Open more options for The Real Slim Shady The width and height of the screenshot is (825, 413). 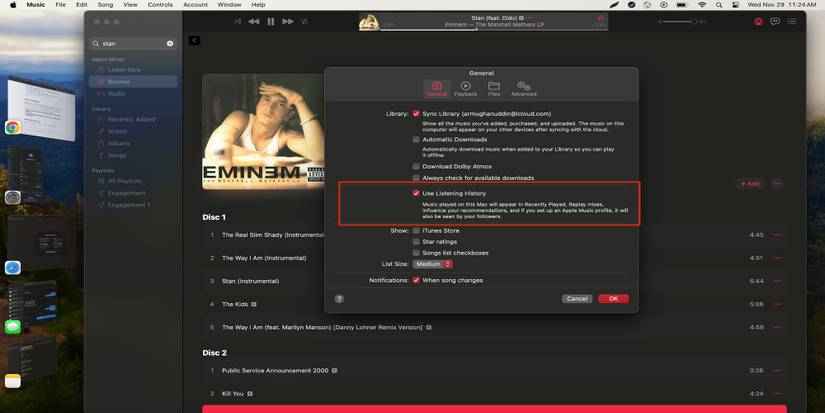(x=777, y=235)
